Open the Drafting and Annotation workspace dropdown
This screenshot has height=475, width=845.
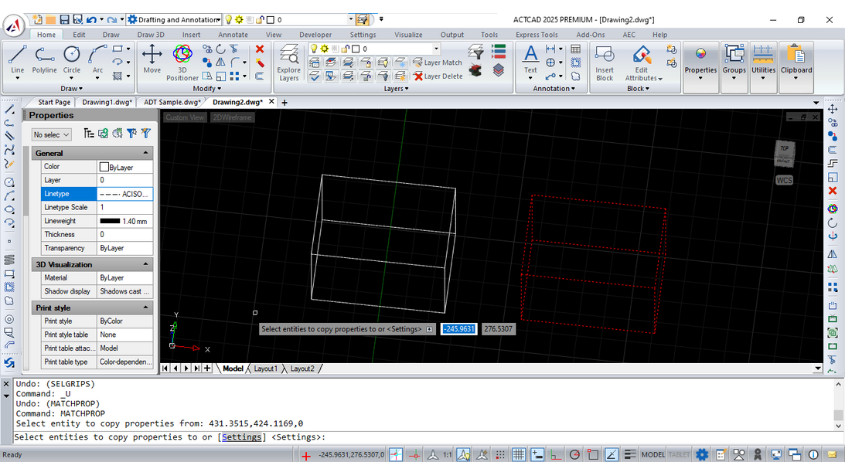tap(174, 20)
